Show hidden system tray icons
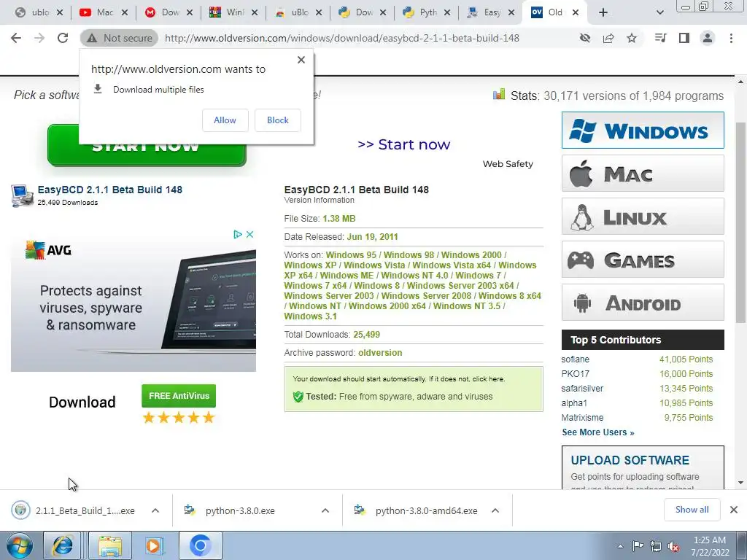Viewport: 747px width, 560px height. coord(620,546)
